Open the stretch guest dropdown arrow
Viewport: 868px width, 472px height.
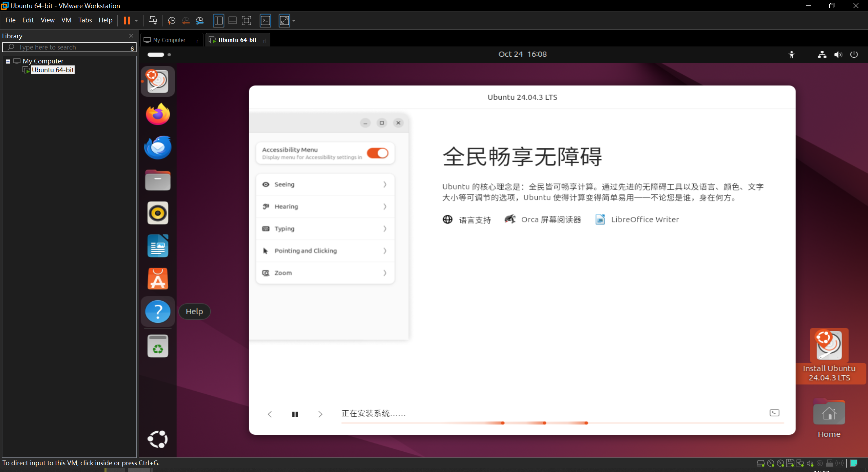(294, 21)
